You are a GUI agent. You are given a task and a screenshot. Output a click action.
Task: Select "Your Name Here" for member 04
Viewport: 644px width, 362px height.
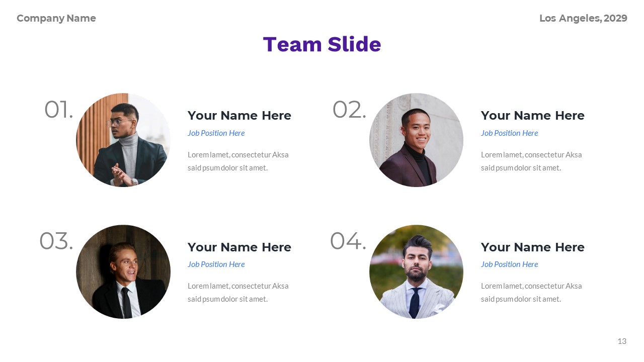tap(532, 247)
